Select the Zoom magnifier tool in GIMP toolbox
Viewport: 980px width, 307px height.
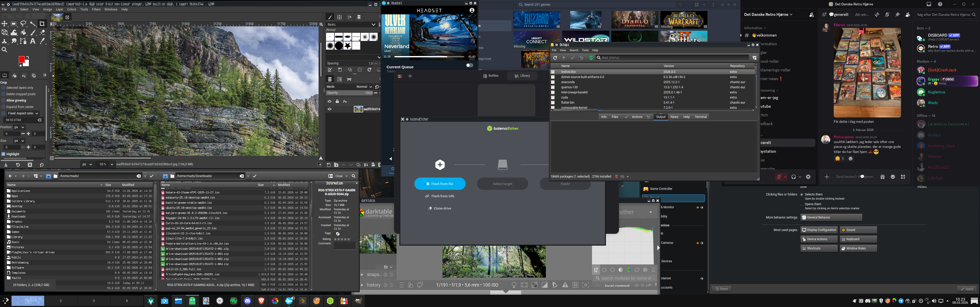tap(5, 50)
